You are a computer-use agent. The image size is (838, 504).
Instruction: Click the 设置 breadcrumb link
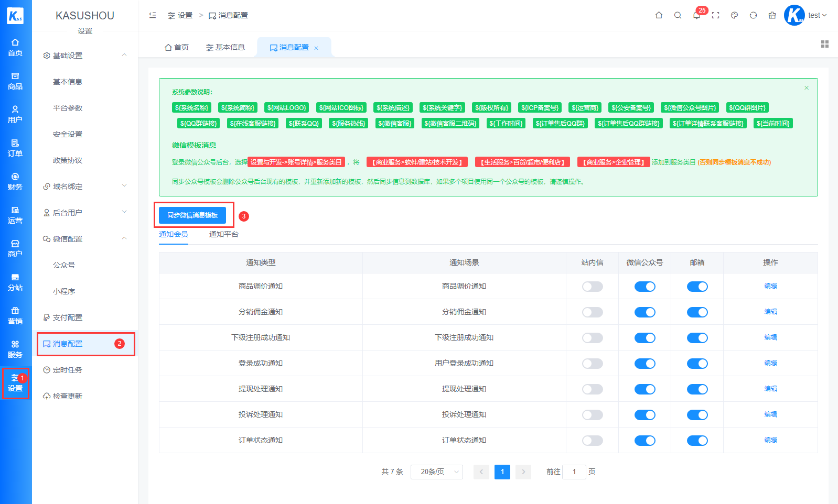(x=180, y=16)
